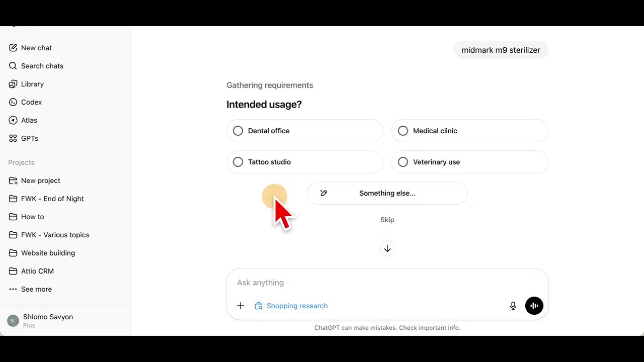Click the Plus plan label
644x362 pixels.
coord(29,326)
